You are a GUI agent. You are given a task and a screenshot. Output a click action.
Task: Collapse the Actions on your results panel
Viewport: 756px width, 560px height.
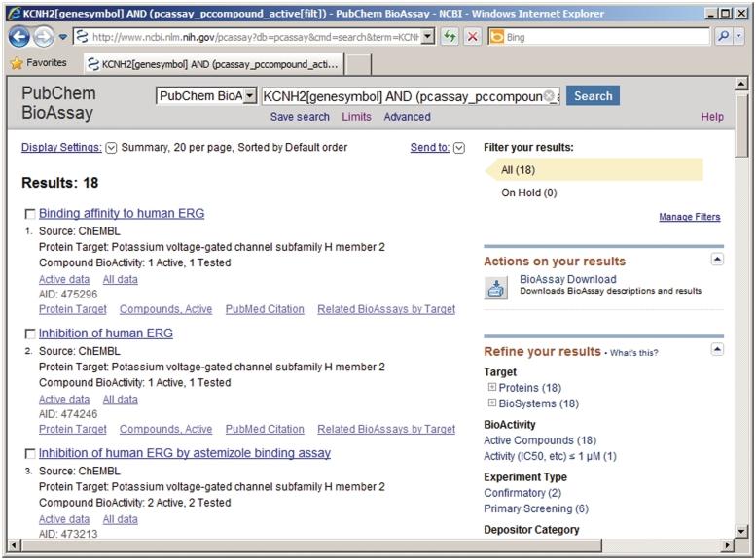pos(718,259)
